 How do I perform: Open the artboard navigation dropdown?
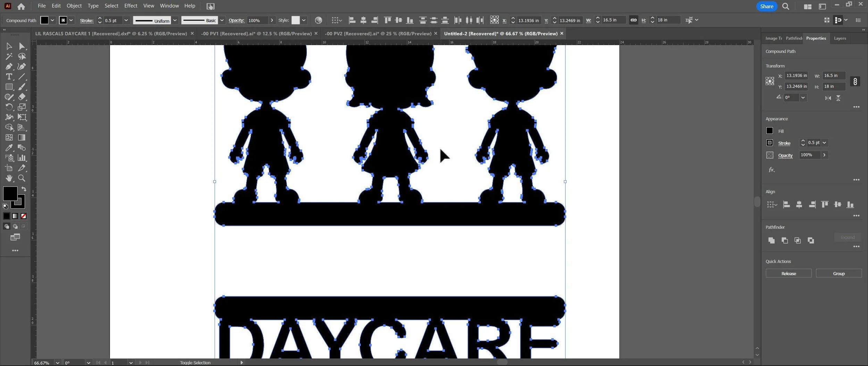(131, 363)
